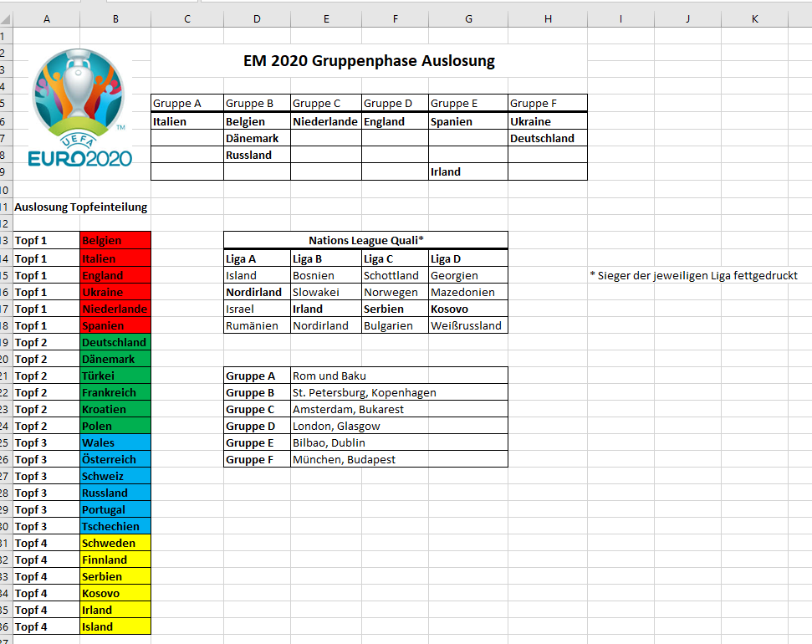Click the 'Schottland' cell
The height and width of the screenshot is (644, 812).
pyautogui.click(x=395, y=276)
